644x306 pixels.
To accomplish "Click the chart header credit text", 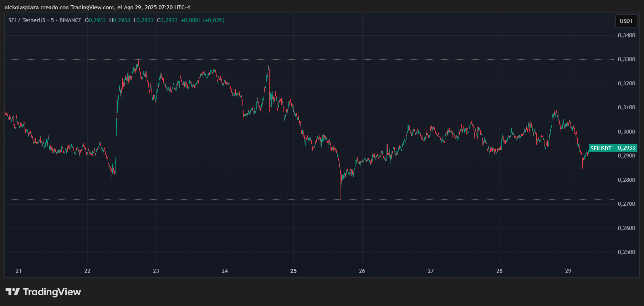I will [97, 7].
